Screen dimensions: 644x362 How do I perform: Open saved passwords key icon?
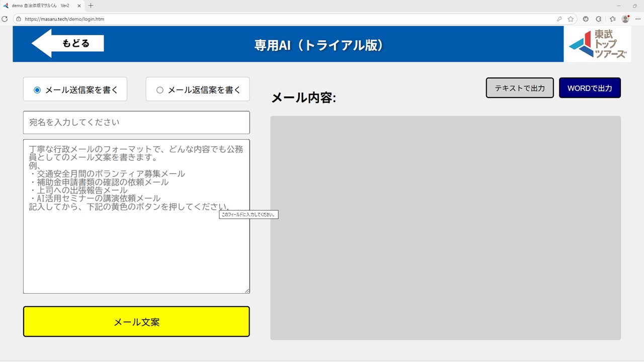click(x=559, y=19)
